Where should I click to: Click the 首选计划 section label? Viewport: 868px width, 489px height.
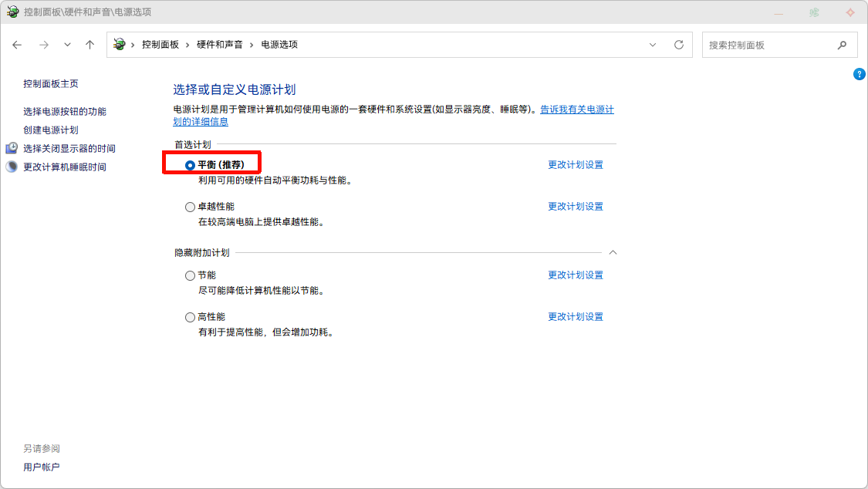coord(193,144)
